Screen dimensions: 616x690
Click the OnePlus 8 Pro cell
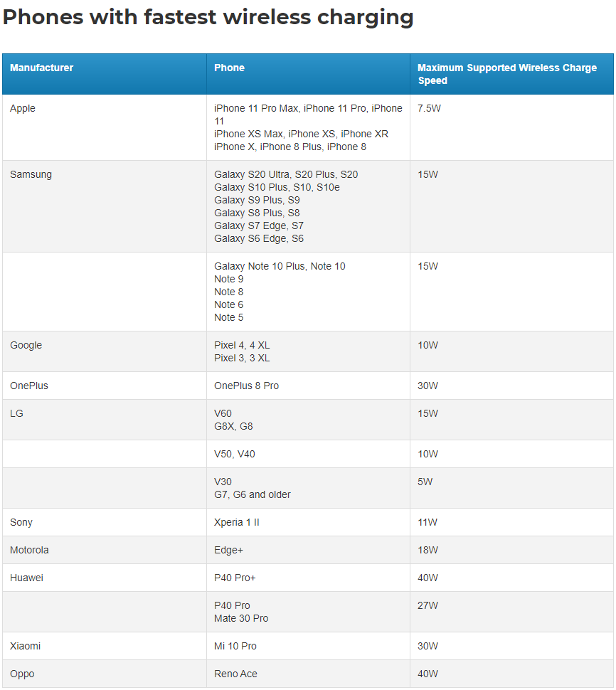(x=246, y=386)
